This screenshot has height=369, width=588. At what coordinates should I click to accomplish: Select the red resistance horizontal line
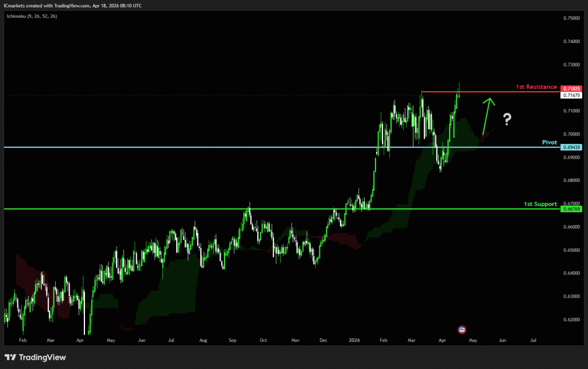[x=488, y=92]
